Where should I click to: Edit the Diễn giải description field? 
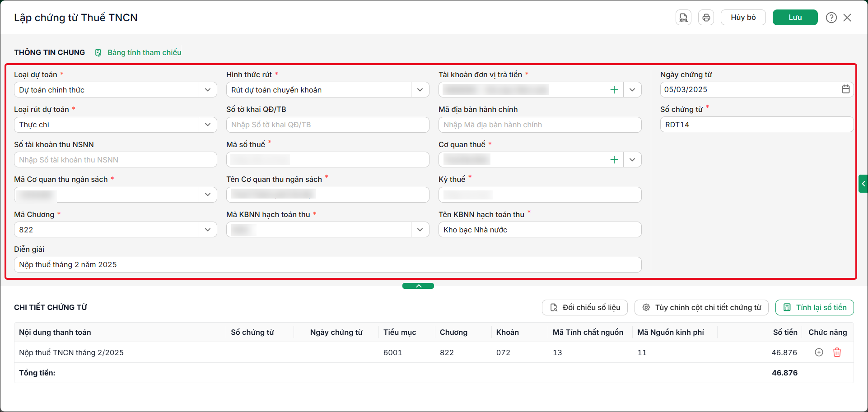(327, 264)
